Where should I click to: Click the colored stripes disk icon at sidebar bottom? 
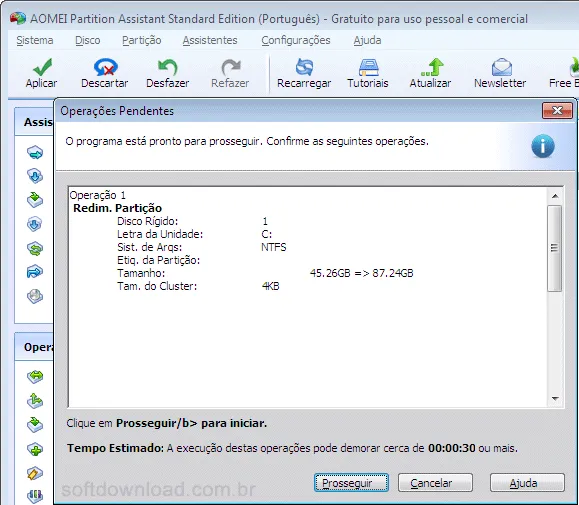35,496
